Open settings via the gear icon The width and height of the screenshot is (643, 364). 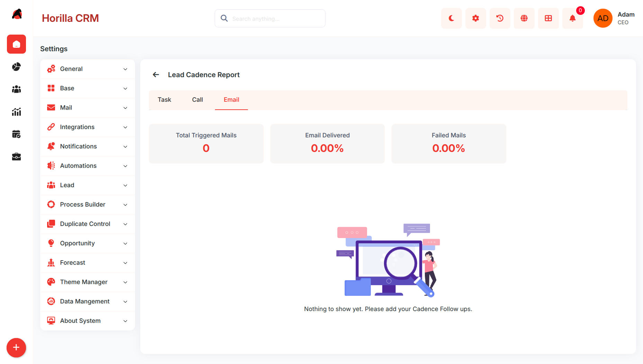pos(475,18)
